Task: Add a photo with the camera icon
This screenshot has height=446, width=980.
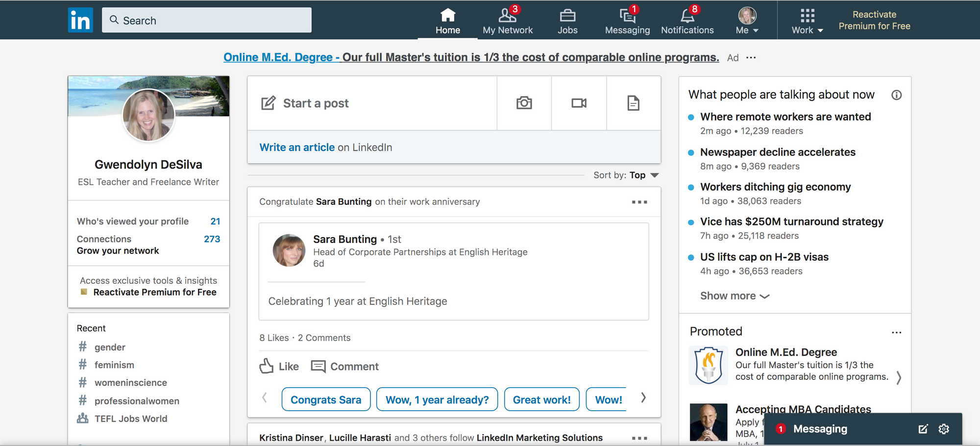Action: [x=524, y=103]
